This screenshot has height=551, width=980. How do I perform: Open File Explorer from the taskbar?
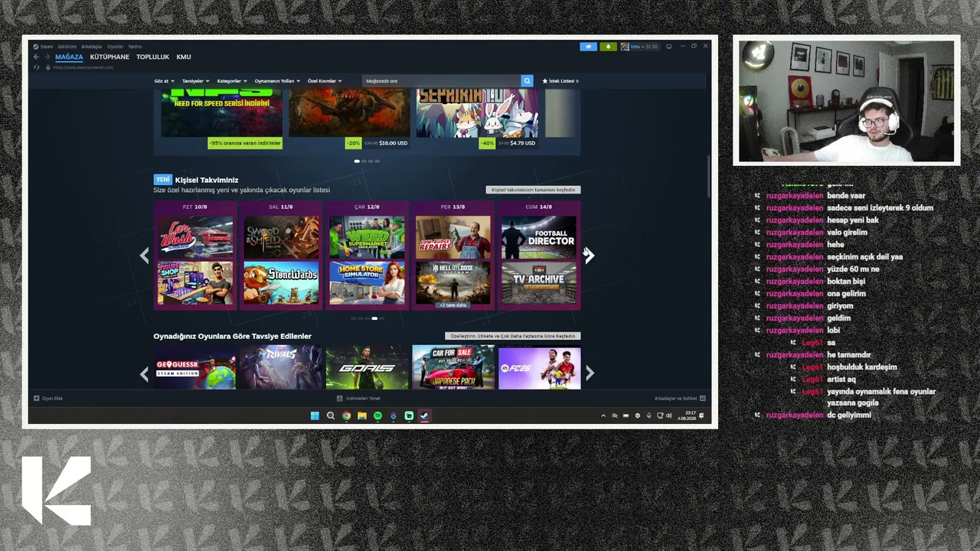pyautogui.click(x=362, y=416)
